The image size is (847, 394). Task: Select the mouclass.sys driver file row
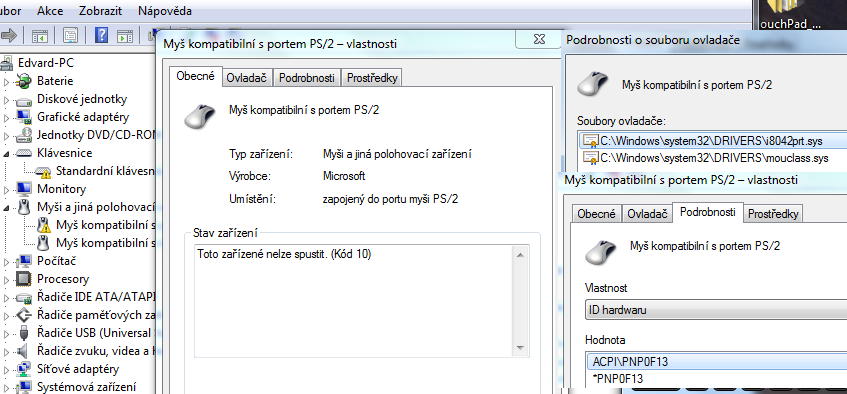pyautogui.click(x=713, y=158)
